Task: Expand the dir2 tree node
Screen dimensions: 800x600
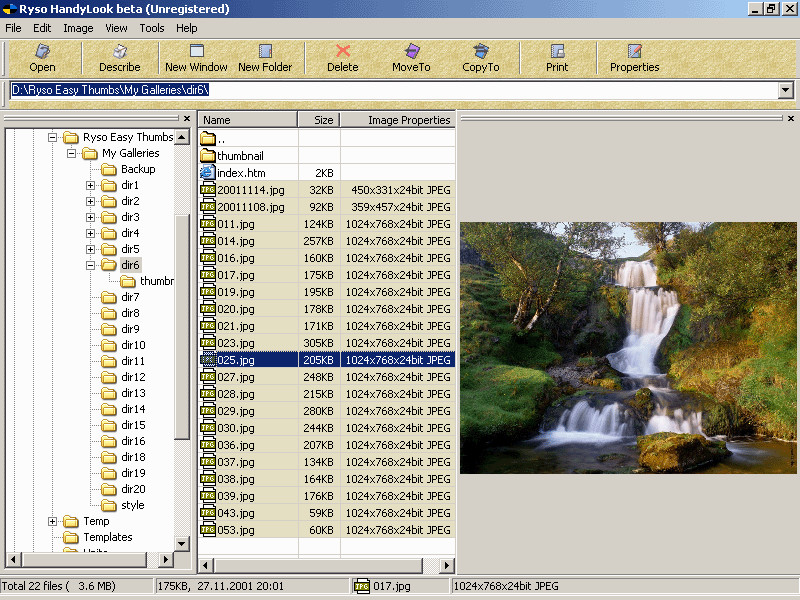Action: 90,201
